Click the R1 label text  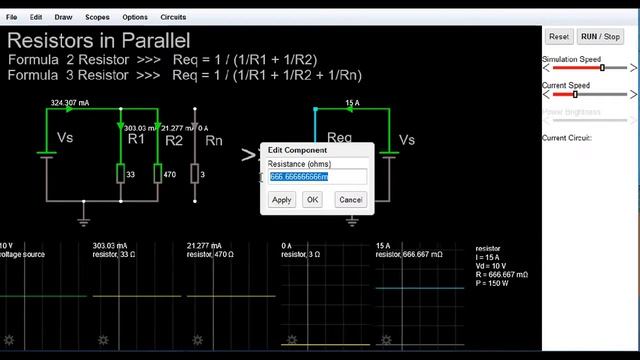coord(136,139)
